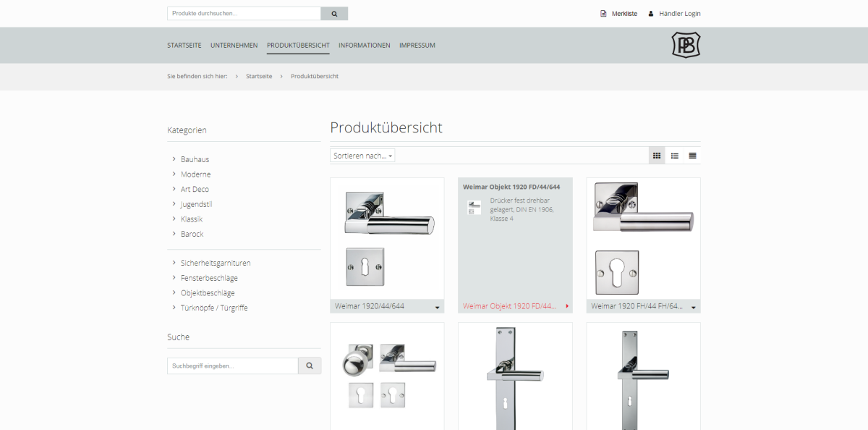
Task: Open the Bauhaus category link
Action: click(195, 159)
